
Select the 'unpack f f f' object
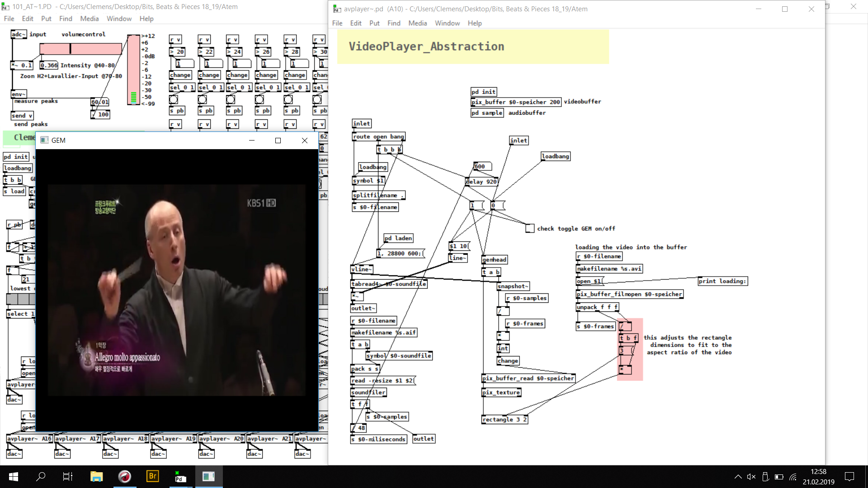[597, 307]
